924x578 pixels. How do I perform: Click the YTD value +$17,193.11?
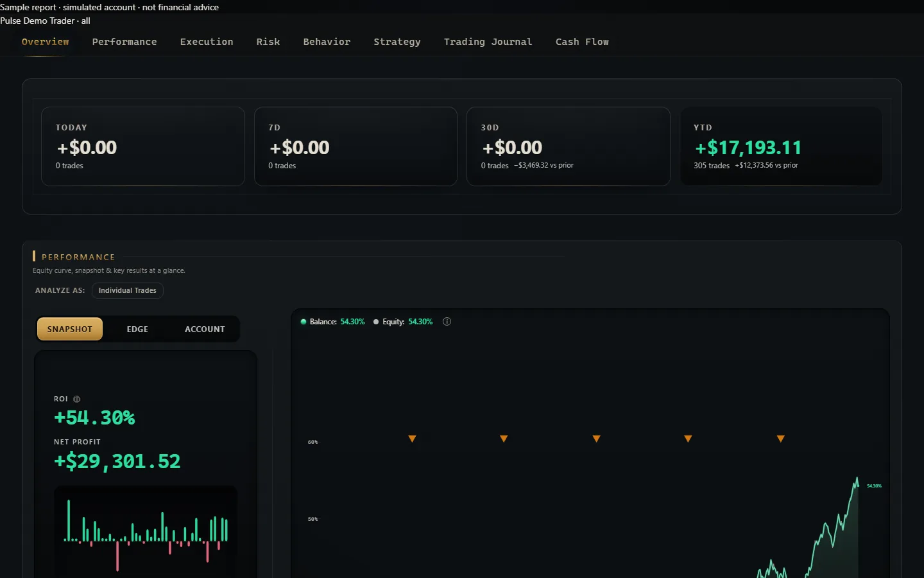(x=748, y=148)
